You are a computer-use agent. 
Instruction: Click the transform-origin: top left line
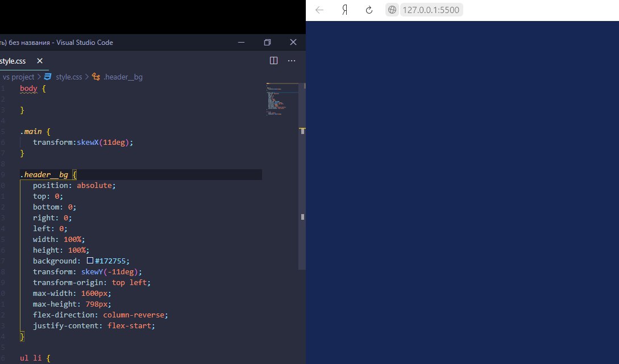pos(92,282)
